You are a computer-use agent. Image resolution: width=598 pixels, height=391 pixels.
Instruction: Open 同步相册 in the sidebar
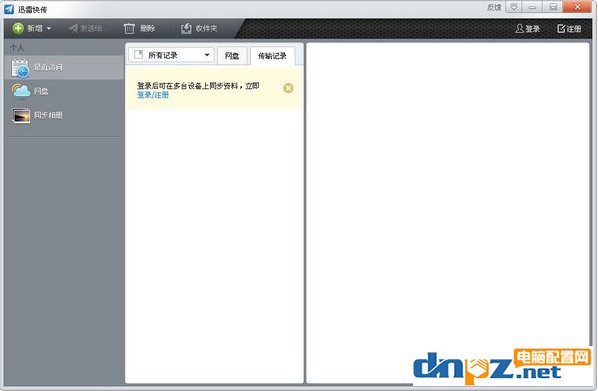coord(64,115)
